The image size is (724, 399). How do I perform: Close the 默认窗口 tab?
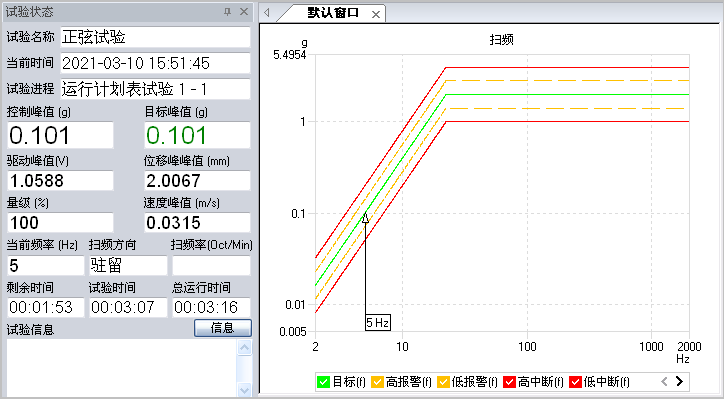(x=376, y=15)
